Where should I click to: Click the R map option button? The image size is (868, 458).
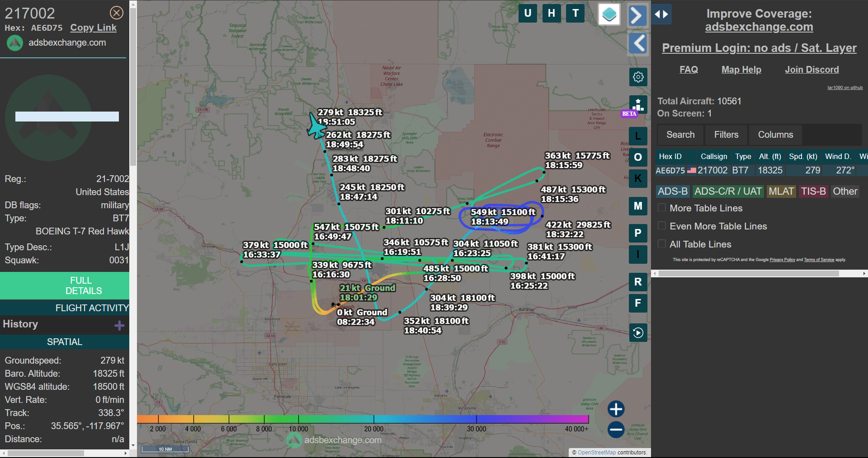pyautogui.click(x=638, y=282)
